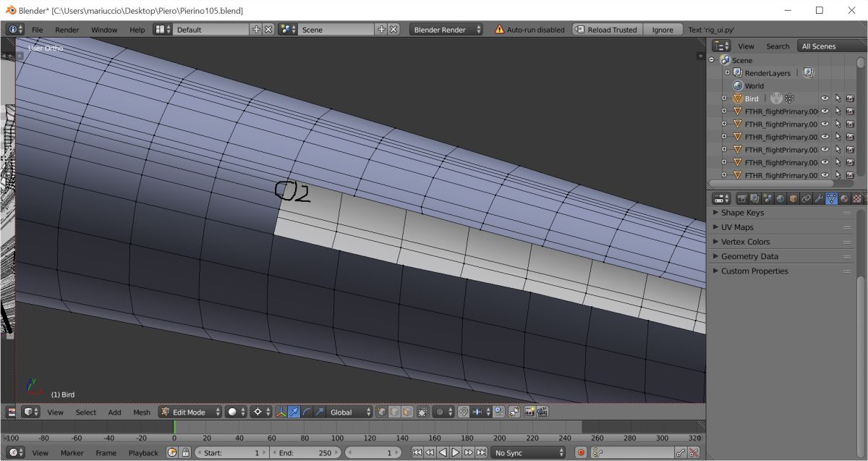Image resolution: width=868 pixels, height=461 pixels.
Task: Open proportional editing dropdown
Action: (x=443, y=412)
